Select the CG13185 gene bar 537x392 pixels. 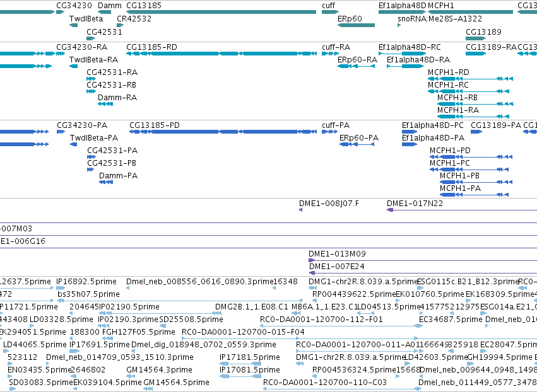point(221,12)
